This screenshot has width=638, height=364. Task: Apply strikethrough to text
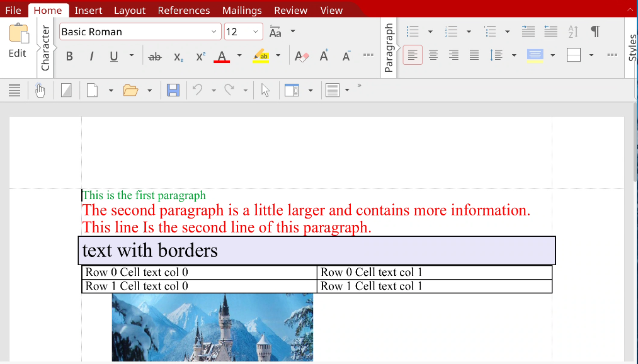(x=155, y=56)
